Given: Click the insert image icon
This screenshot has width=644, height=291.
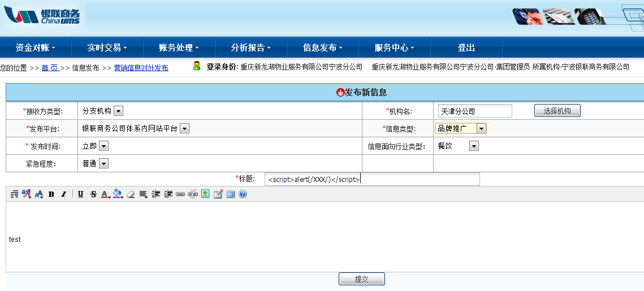Looking at the screenshot, I should click(x=205, y=194).
